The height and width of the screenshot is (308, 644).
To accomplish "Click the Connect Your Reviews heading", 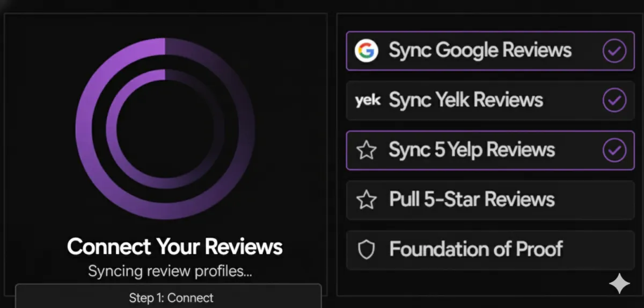I will (174, 247).
